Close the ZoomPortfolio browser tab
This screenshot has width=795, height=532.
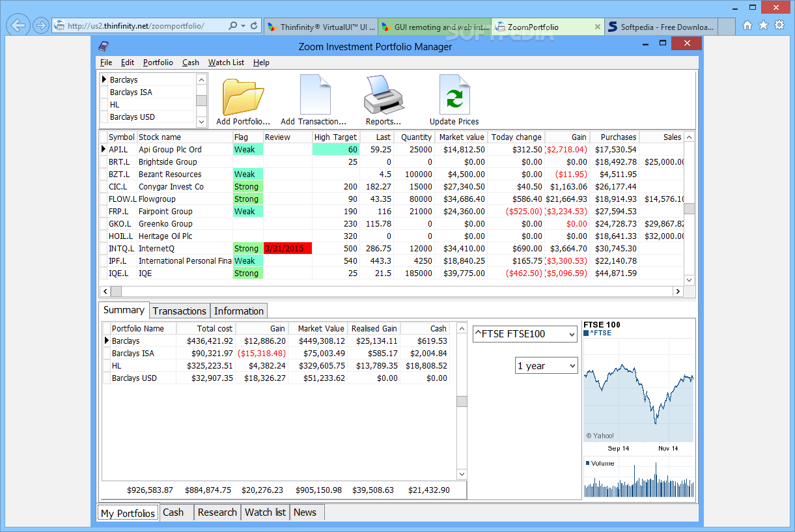598,27
